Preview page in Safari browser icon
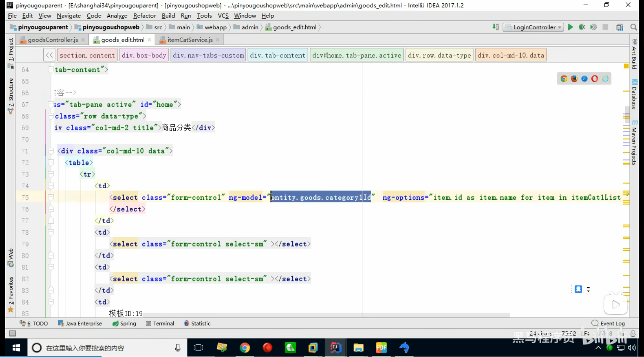 pyautogui.click(x=584, y=79)
